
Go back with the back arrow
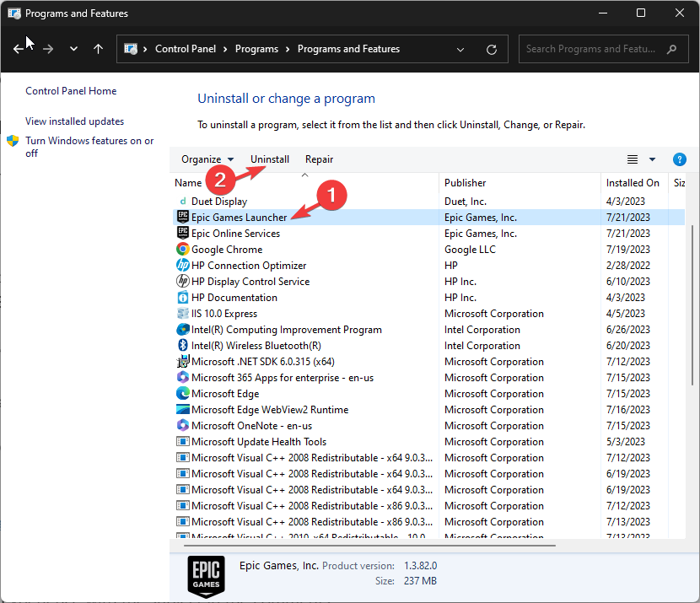(x=18, y=49)
